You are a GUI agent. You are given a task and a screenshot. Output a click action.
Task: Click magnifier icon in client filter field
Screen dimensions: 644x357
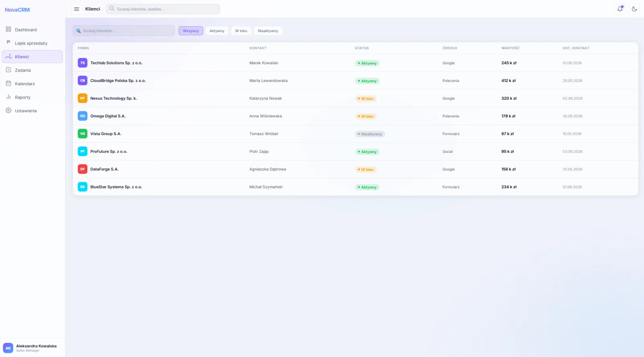point(78,31)
